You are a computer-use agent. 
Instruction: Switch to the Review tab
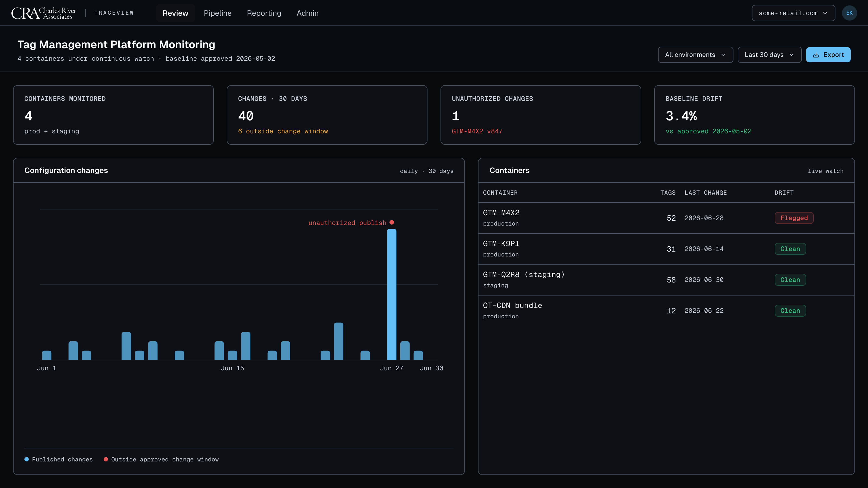point(175,13)
